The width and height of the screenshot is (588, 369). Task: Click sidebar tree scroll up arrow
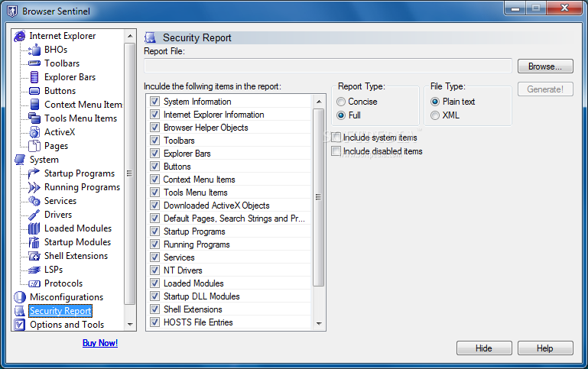click(130, 36)
